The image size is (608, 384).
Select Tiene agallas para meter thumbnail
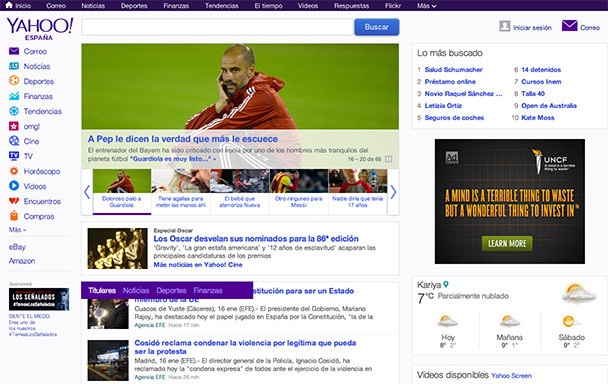pos(181,192)
